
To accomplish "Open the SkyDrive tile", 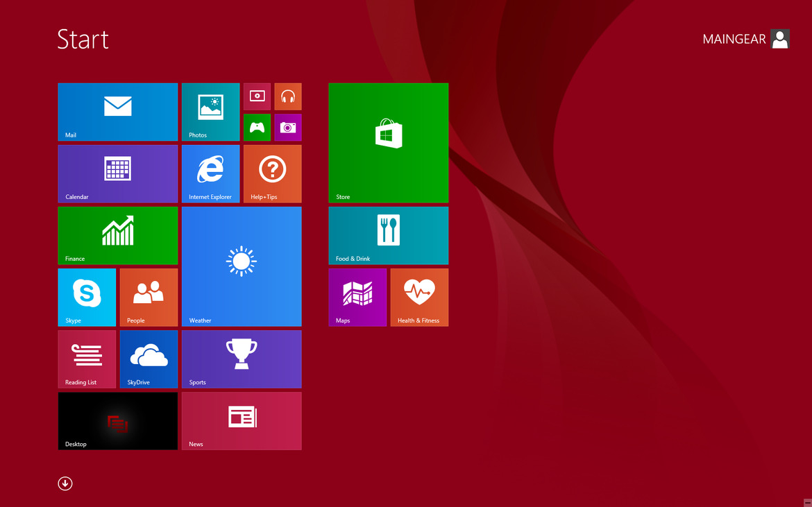I will pos(149,359).
